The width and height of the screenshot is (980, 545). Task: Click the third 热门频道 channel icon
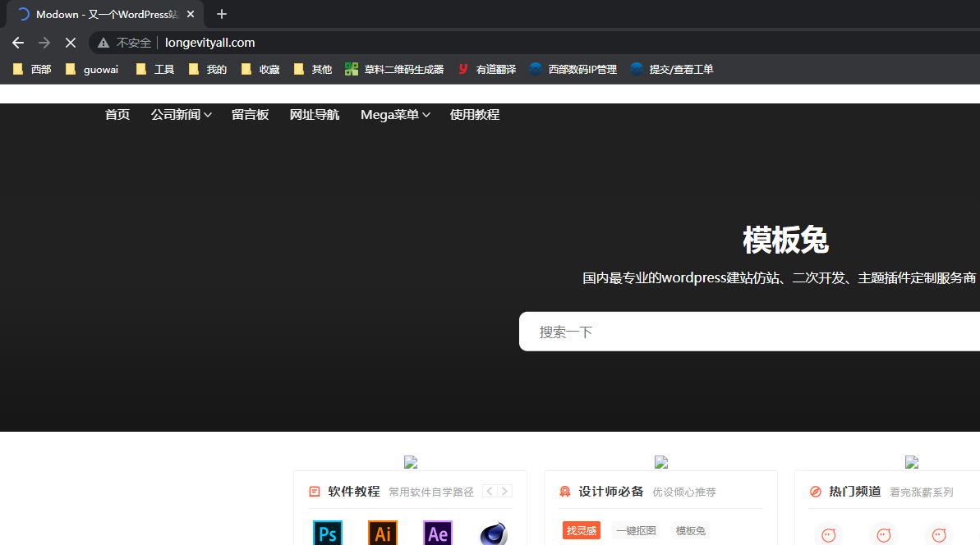click(939, 534)
